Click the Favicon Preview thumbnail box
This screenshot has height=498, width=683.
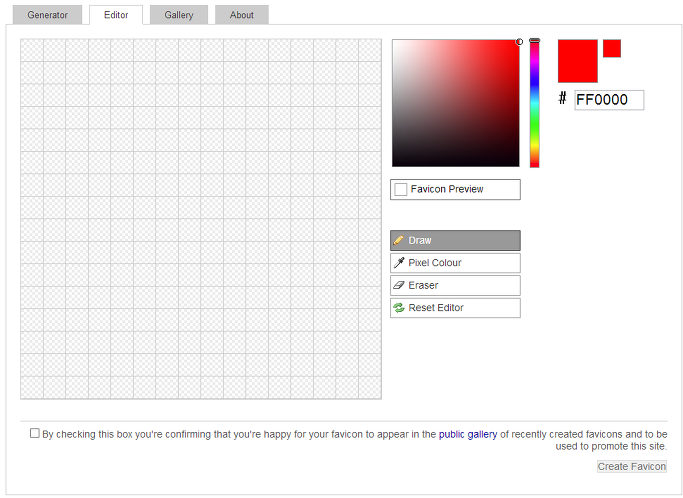pyautogui.click(x=401, y=190)
